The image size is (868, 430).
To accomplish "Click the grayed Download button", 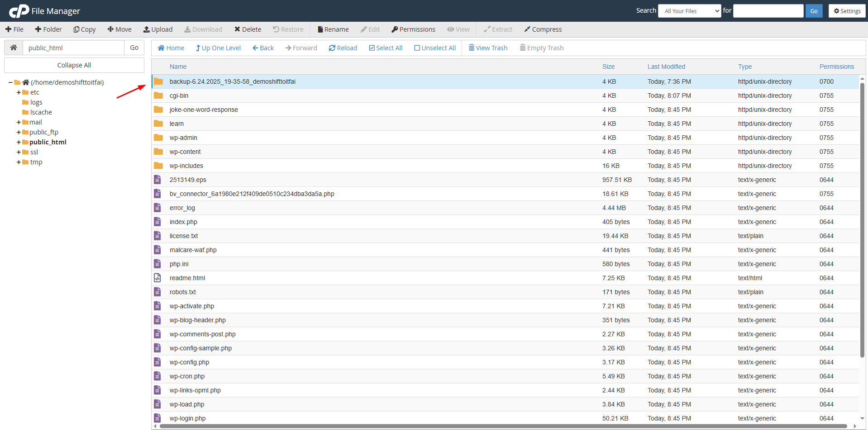I will click(x=203, y=29).
